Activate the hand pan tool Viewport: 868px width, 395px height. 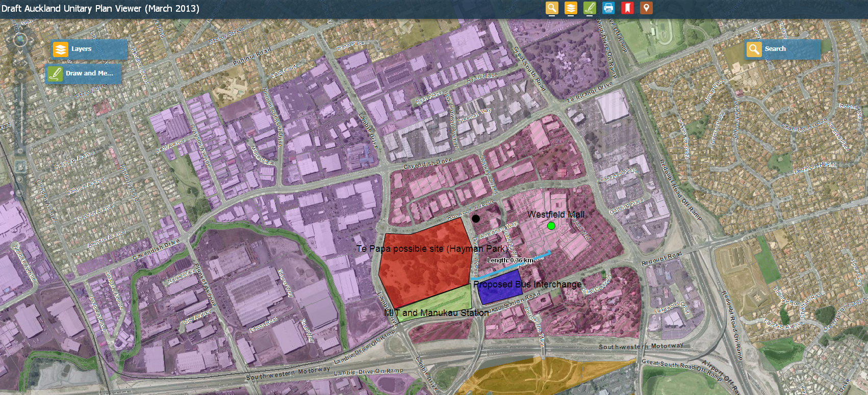(20, 166)
